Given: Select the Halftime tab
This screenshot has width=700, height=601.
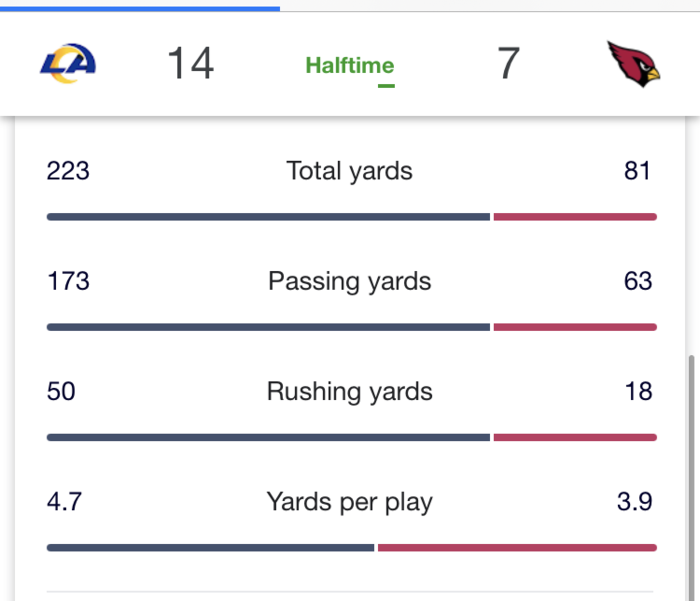Looking at the screenshot, I should pyautogui.click(x=350, y=67).
